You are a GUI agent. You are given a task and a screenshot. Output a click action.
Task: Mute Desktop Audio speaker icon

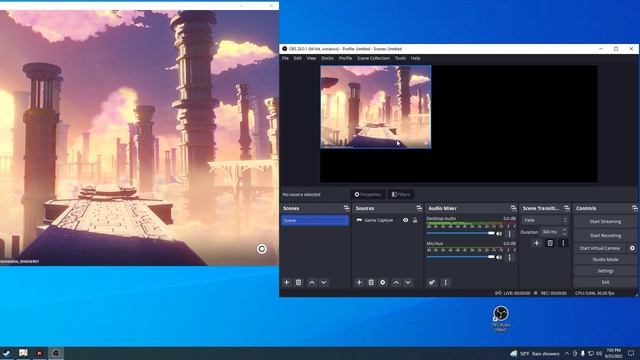[x=499, y=233]
